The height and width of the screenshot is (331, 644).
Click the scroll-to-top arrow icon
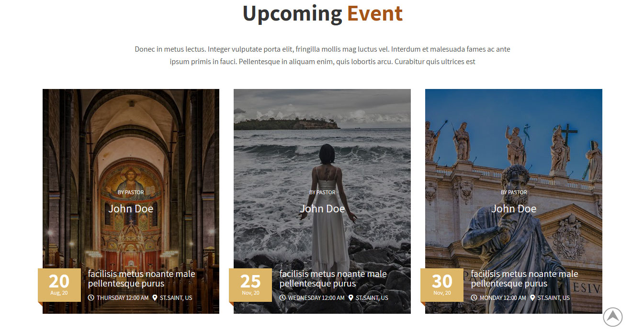coord(612,317)
